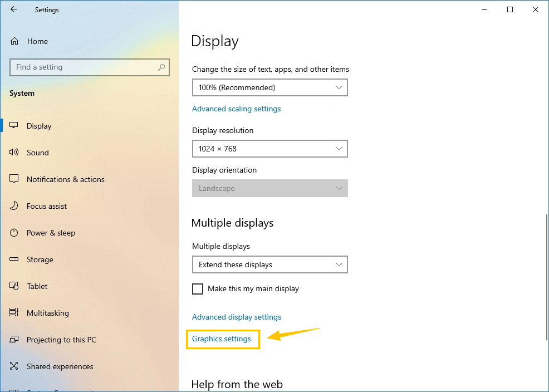Open the scaling 100% (Recommended) dropdown
The image size is (549, 392).
[x=269, y=87]
